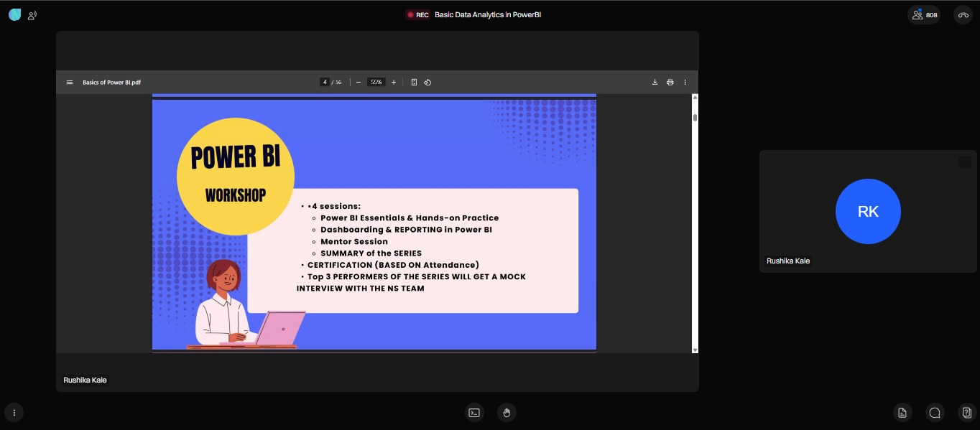Click the PDF vertical scrollbar thumb
Image resolution: width=980 pixels, height=430 pixels.
(695, 117)
